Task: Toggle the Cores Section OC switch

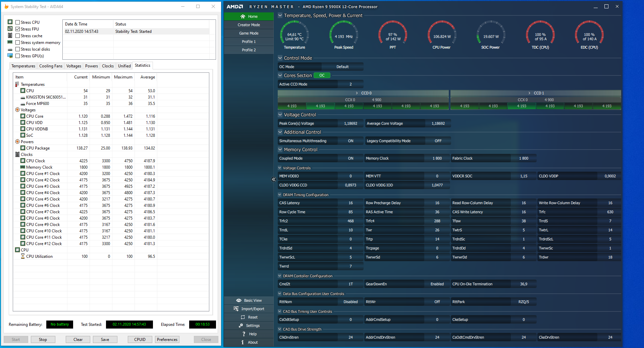Action: [322, 75]
